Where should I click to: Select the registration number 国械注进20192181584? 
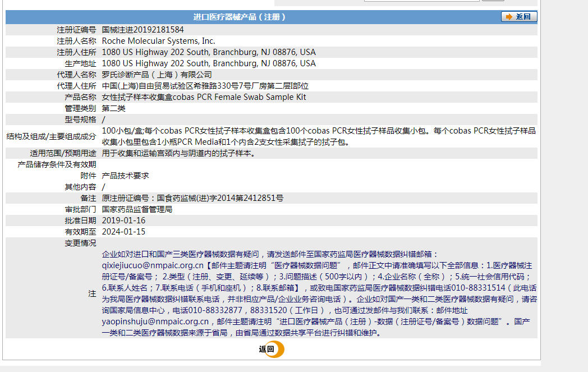(x=143, y=30)
